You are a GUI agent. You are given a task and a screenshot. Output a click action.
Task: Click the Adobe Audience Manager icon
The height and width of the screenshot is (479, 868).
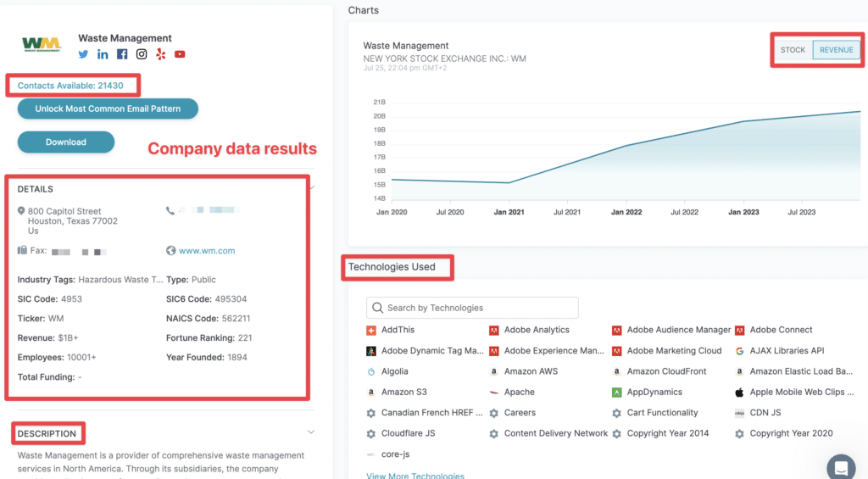coord(617,331)
